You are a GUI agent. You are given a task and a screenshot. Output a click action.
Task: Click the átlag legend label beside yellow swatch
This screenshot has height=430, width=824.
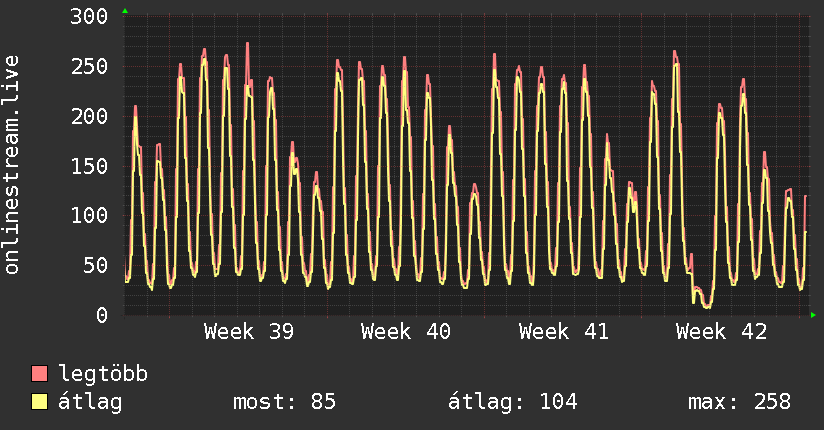click(90, 402)
